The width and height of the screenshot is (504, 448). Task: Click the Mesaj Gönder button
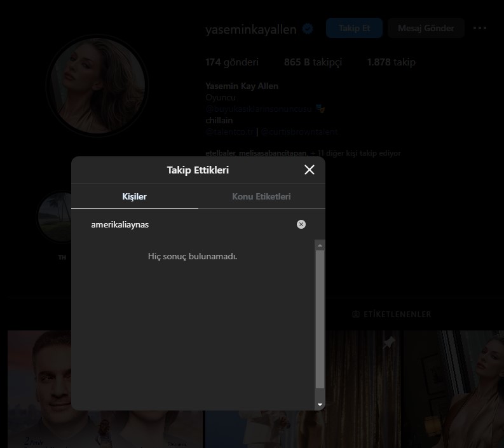pos(426,29)
